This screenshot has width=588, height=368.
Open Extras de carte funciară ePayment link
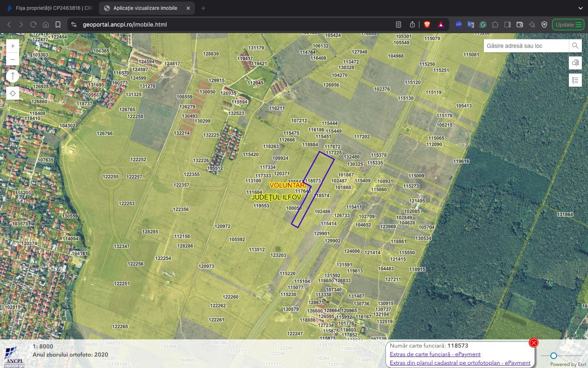[435, 354]
